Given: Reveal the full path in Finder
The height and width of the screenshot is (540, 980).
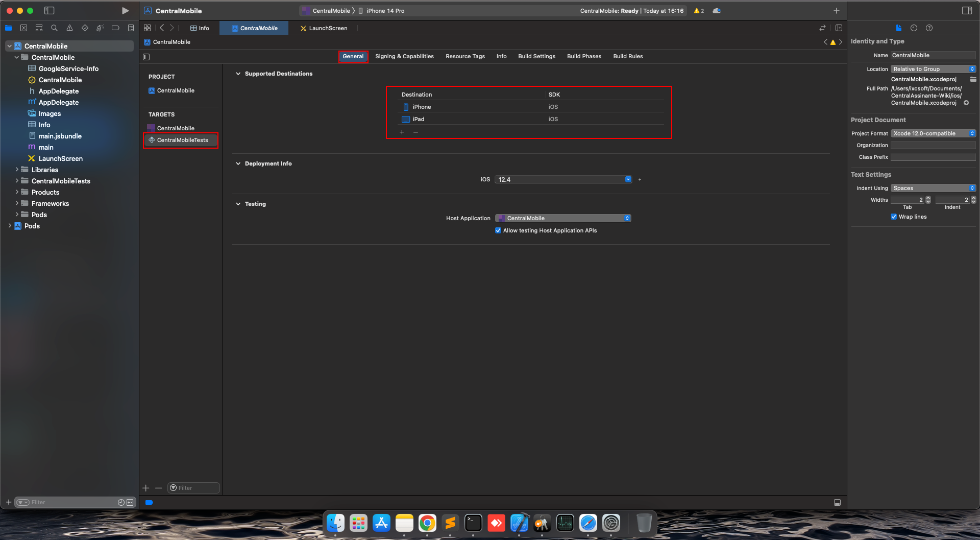Looking at the screenshot, I should pos(966,103).
